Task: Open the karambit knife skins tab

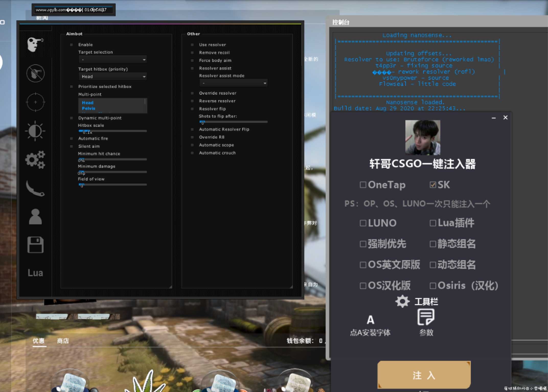Action: click(x=35, y=188)
